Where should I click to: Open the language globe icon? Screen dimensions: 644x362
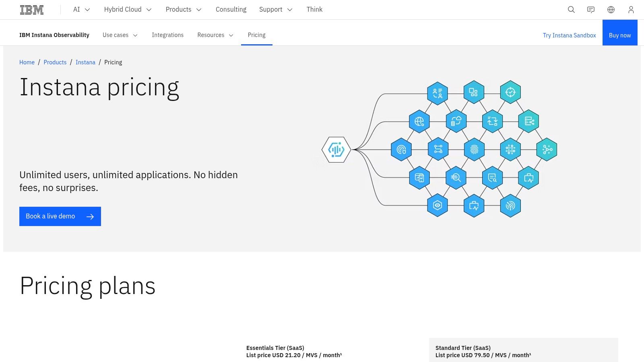click(x=611, y=9)
